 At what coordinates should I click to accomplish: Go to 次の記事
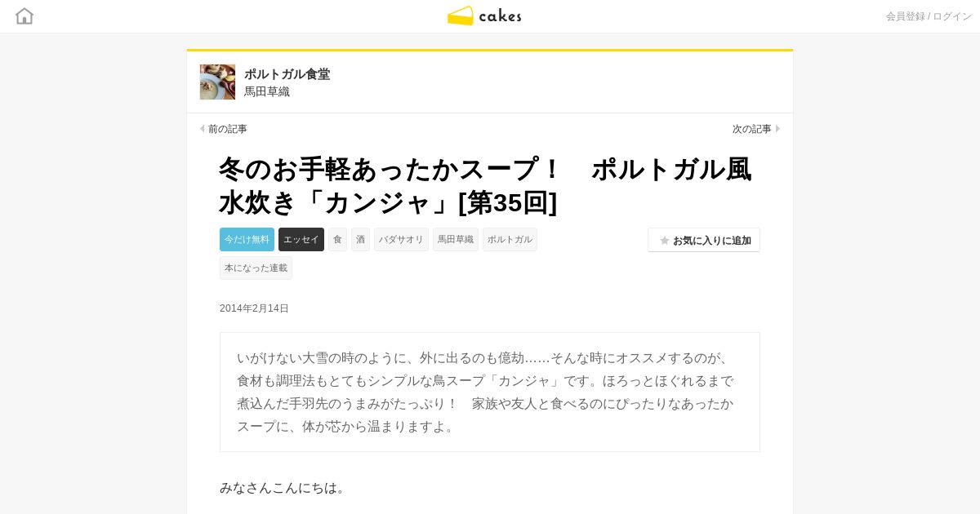click(751, 129)
